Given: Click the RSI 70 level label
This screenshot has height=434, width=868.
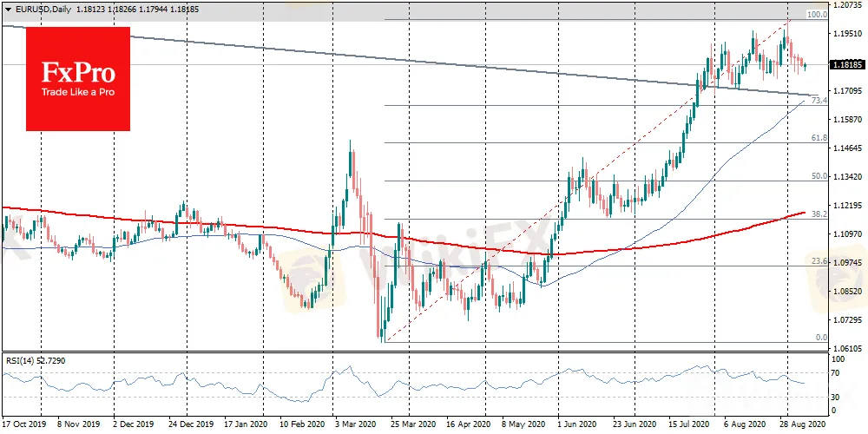Looking at the screenshot, I should click(837, 373).
